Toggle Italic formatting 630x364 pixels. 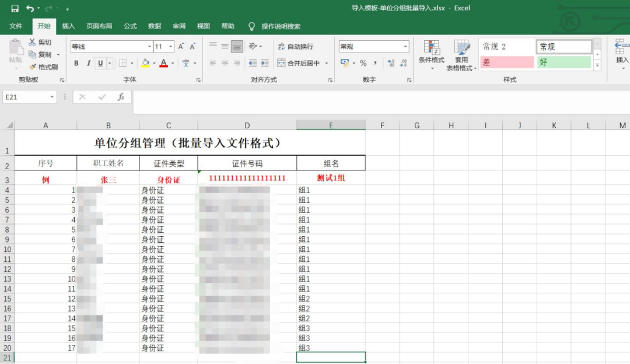[x=89, y=63]
